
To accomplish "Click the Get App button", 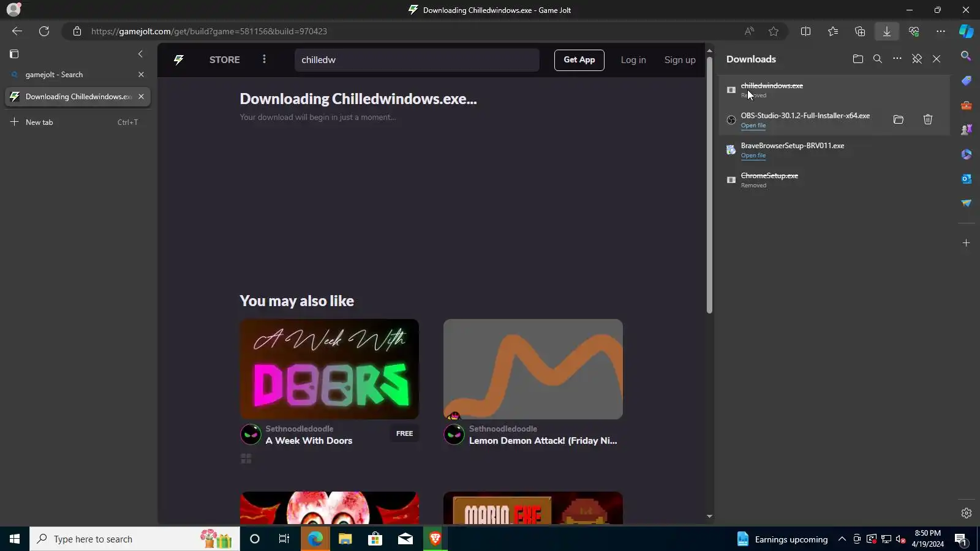I will (579, 60).
